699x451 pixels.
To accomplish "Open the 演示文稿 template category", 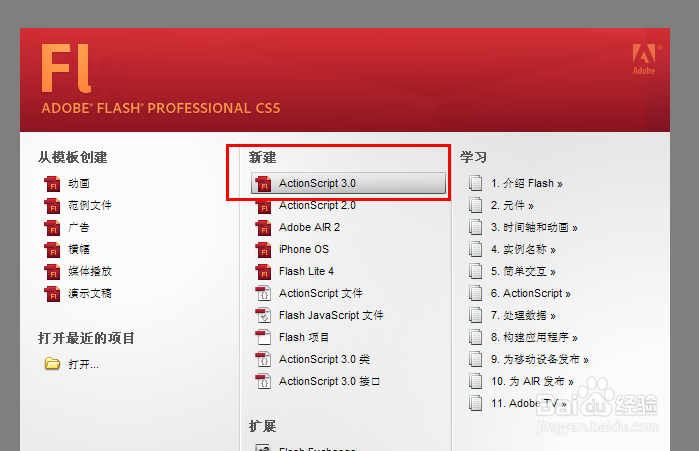I will pyautogui.click(x=90, y=293).
